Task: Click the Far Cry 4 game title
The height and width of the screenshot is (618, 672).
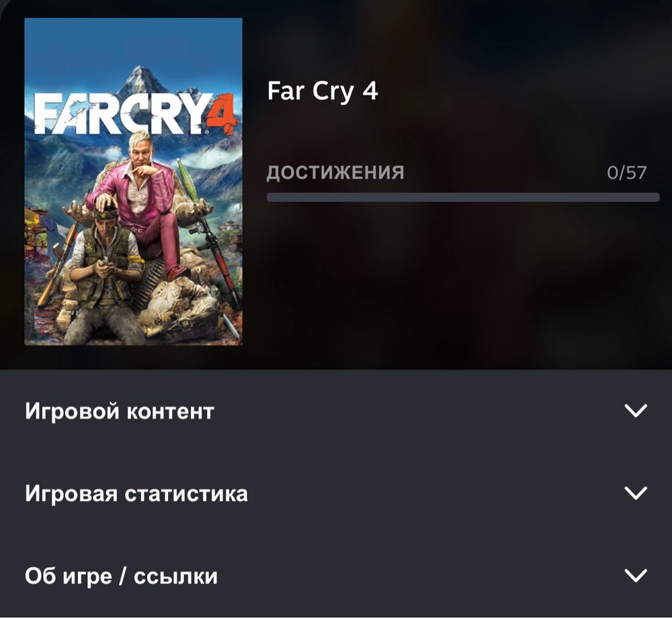Action: click(323, 91)
